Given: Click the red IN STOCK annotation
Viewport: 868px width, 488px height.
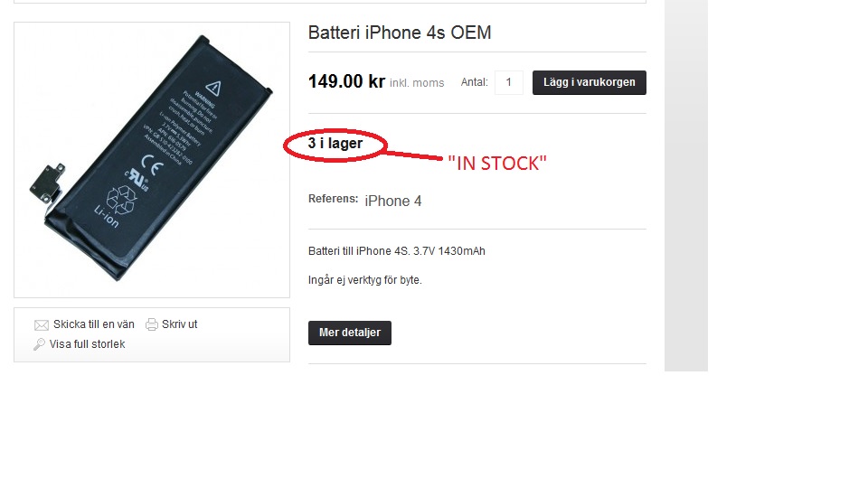Looking at the screenshot, I should 497,164.
